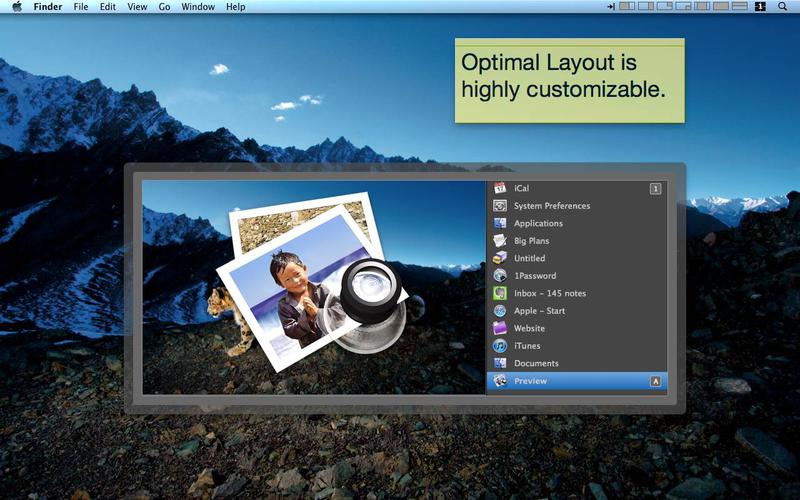
Task: Choose the Documents entry in the list
Action: coord(536,363)
